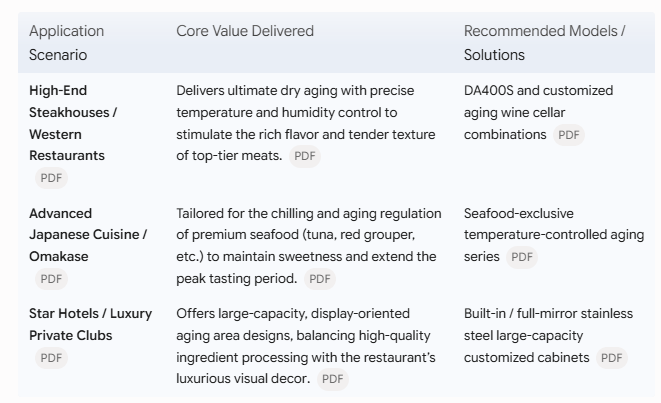Image resolution: width=661 pixels, height=403 pixels.
Task: Click 'Seafood-exclusive temperature-controlled aging' text
Action: pos(554,224)
